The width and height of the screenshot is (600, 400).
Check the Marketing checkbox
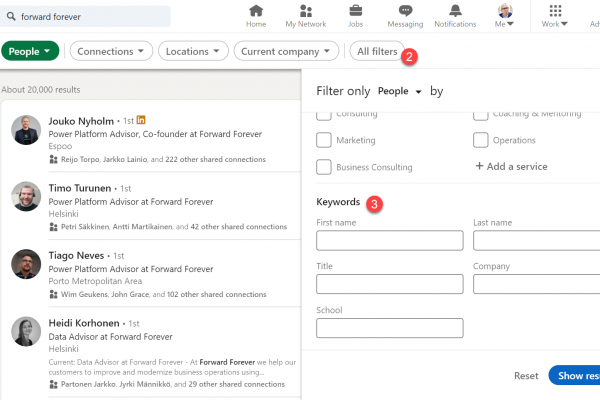click(x=324, y=140)
